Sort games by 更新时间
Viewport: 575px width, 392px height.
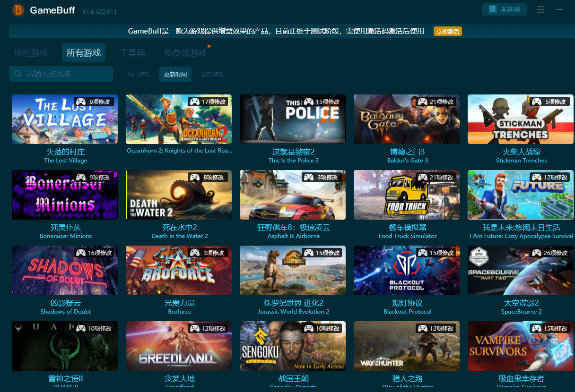click(x=175, y=74)
